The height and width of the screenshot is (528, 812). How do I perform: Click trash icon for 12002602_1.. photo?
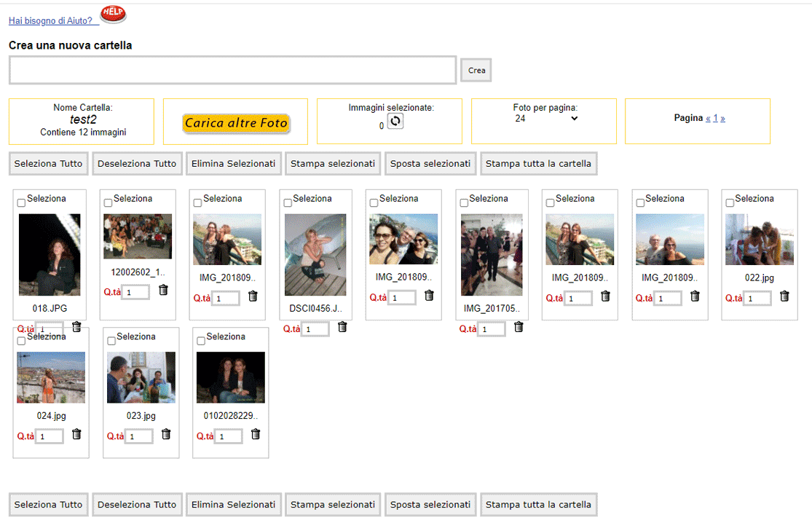[x=163, y=290]
